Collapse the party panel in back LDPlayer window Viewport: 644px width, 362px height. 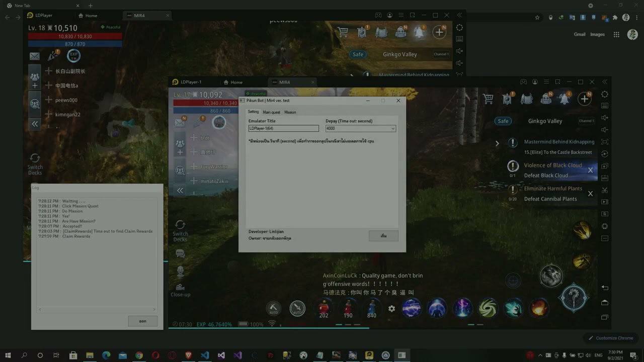(35, 124)
